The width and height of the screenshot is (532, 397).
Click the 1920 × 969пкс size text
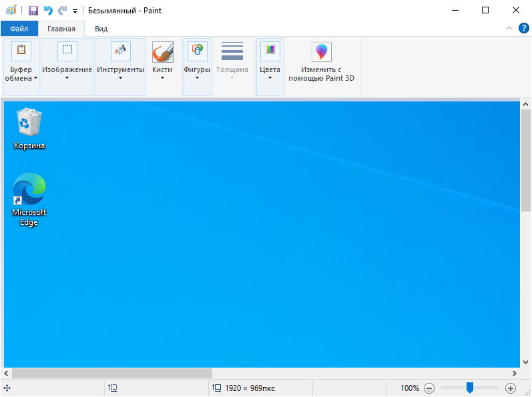250,388
